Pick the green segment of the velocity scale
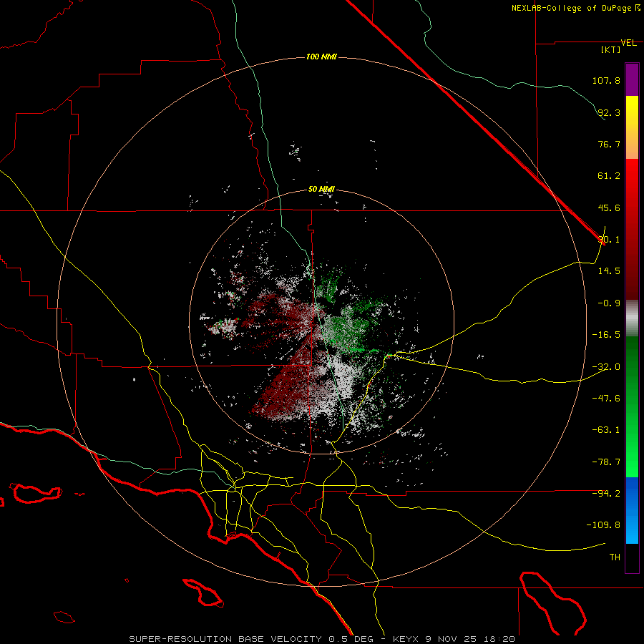 [x=632, y=406]
